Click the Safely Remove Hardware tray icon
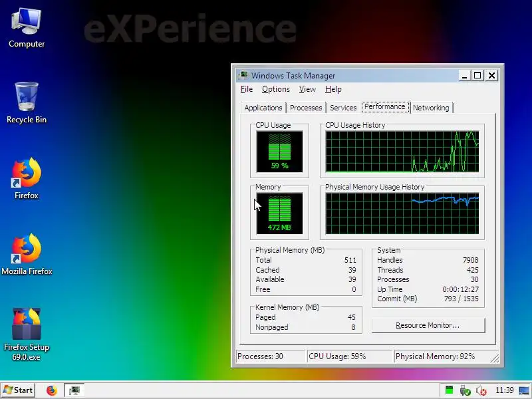The image size is (532, 399). (x=464, y=390)
